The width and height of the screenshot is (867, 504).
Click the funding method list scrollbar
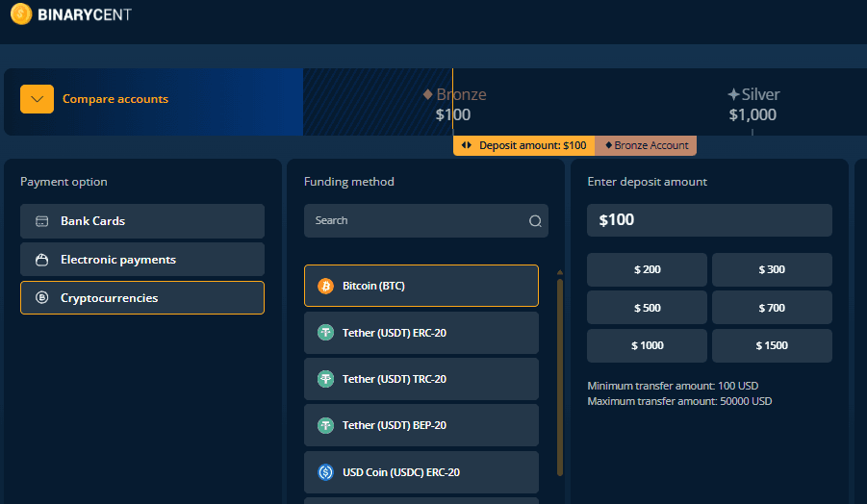560,377
